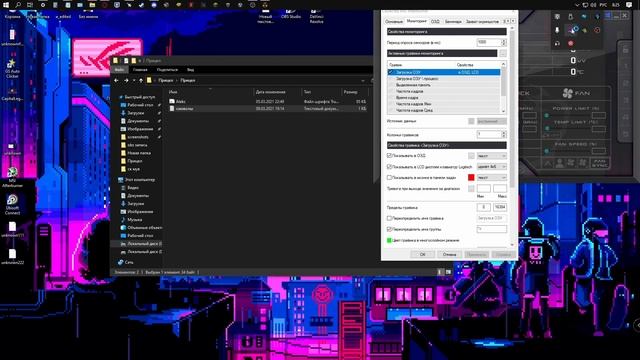Image resolution: width=640 pixels, height=360 pixels.
Task: Open the Файл menu in Explorer
Action: (x=120, y=70)
